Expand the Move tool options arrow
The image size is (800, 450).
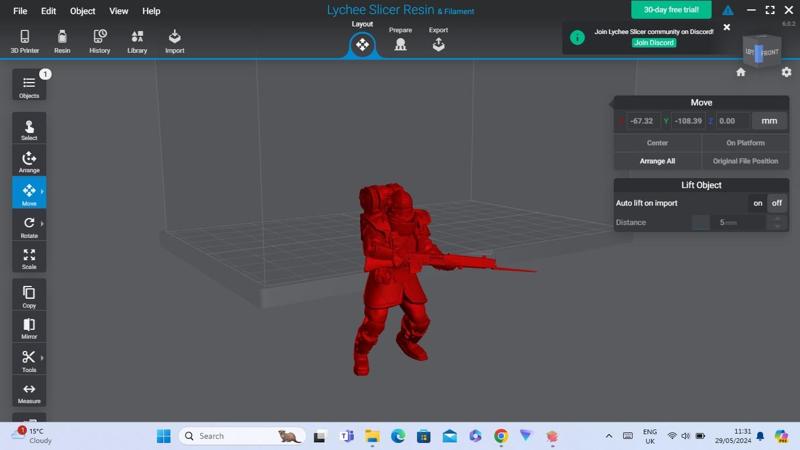tap(42, 191)
